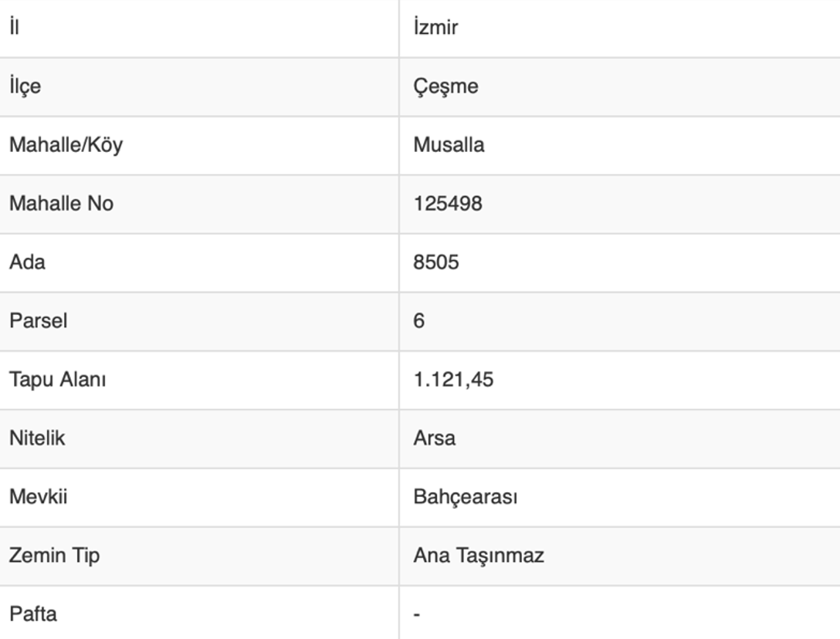Image resolution: width=840 pixels, height=639 pixels.
Task: Select the İzmir value cell
Action: [x=435, y=28]
